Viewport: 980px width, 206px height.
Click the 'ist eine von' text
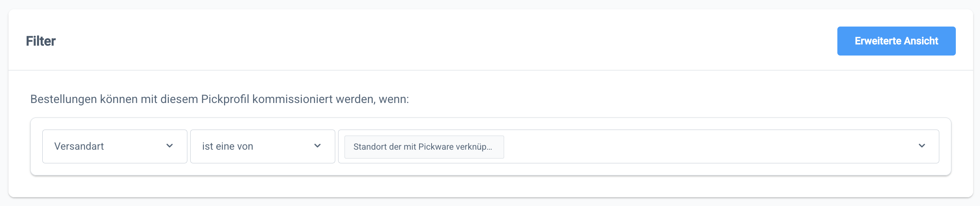pyautogui.click(x=228, y=146)
